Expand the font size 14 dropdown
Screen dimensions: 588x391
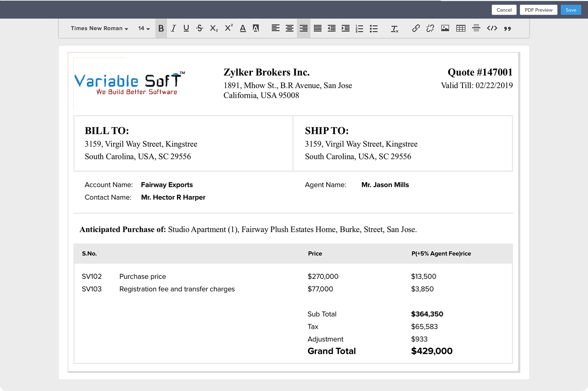point(144,28)
